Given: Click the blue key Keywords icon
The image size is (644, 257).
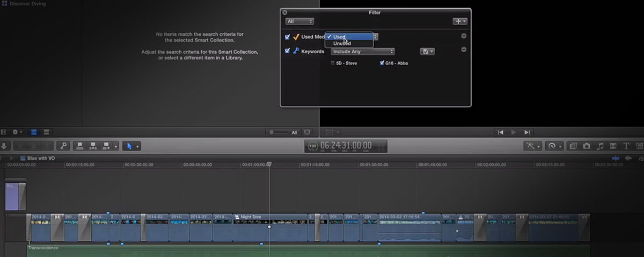Looking at the screenshot, I should pyautogui.click(x=296, y=51).
